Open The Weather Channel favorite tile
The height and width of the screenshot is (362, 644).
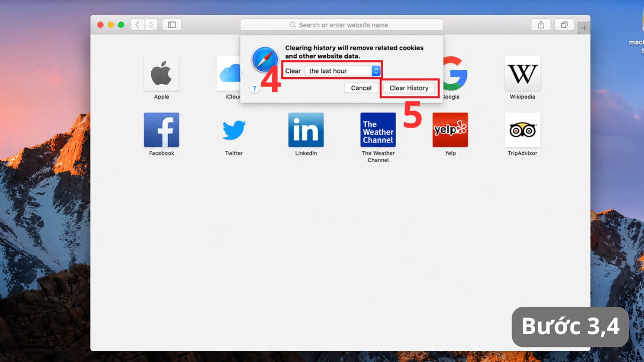pyautogui.click(x=378, y=130)
